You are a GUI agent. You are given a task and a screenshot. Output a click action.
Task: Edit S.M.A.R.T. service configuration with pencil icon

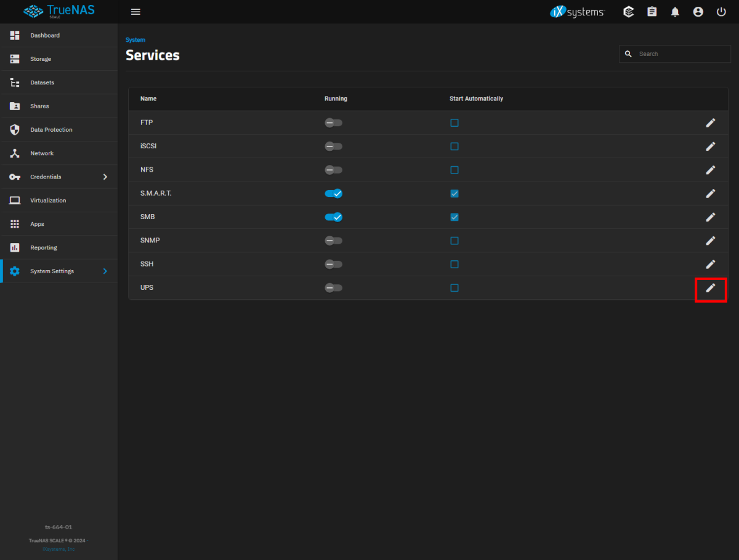pos(711,193)
